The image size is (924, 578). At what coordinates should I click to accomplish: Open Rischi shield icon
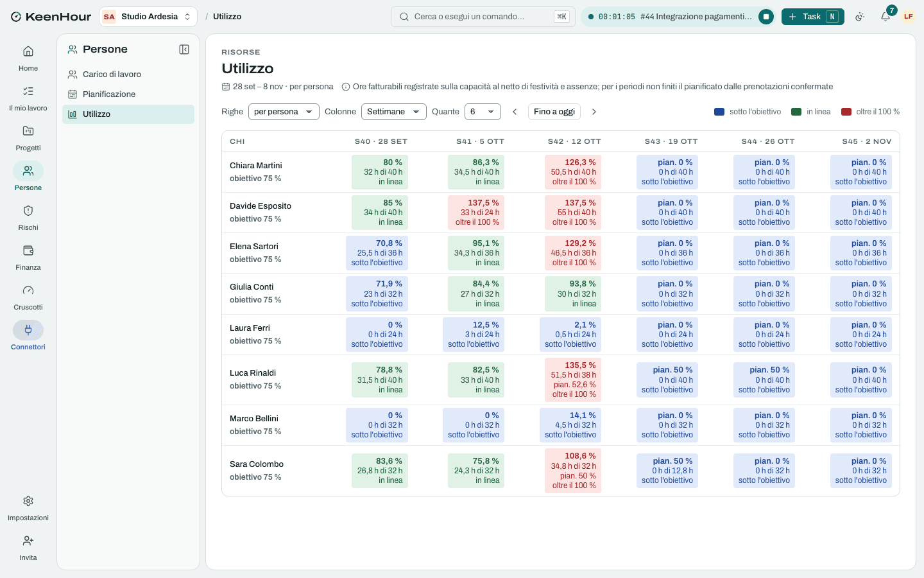(x=28, y=211)
